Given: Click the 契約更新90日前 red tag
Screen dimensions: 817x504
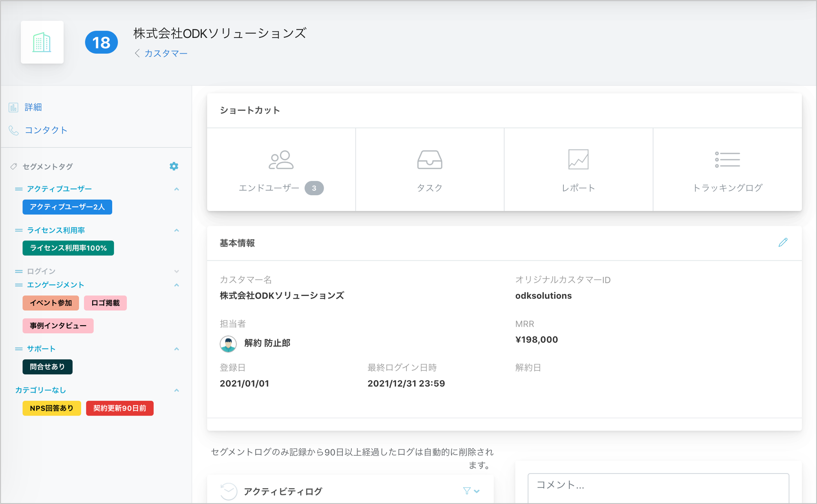Looking at the screenshot, I should click(119, 408).
